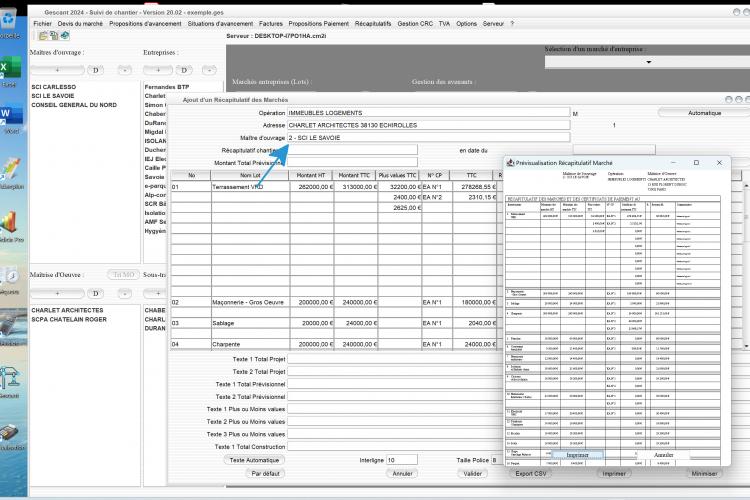The width and height of the screenshot is (750, 500).
Task: Click the Taille Police value field
Action: coord(497,460)
